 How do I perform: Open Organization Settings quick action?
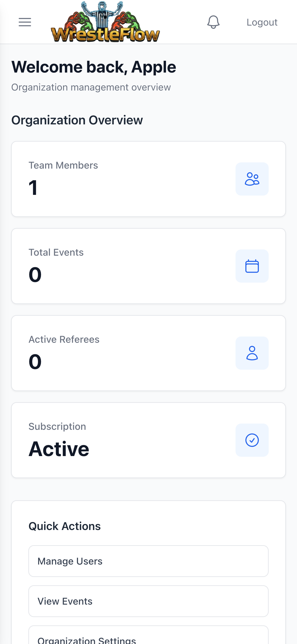click(x=148, y=635)
